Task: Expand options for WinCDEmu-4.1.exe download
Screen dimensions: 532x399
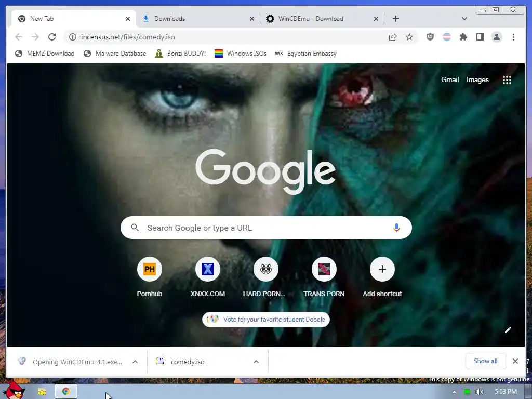Action: point(135,362)
